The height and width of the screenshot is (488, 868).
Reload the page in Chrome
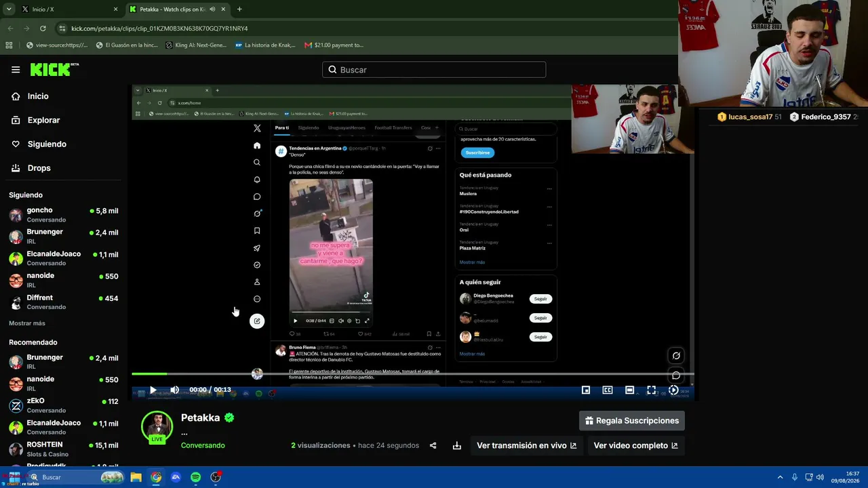[x=43, y=28]
